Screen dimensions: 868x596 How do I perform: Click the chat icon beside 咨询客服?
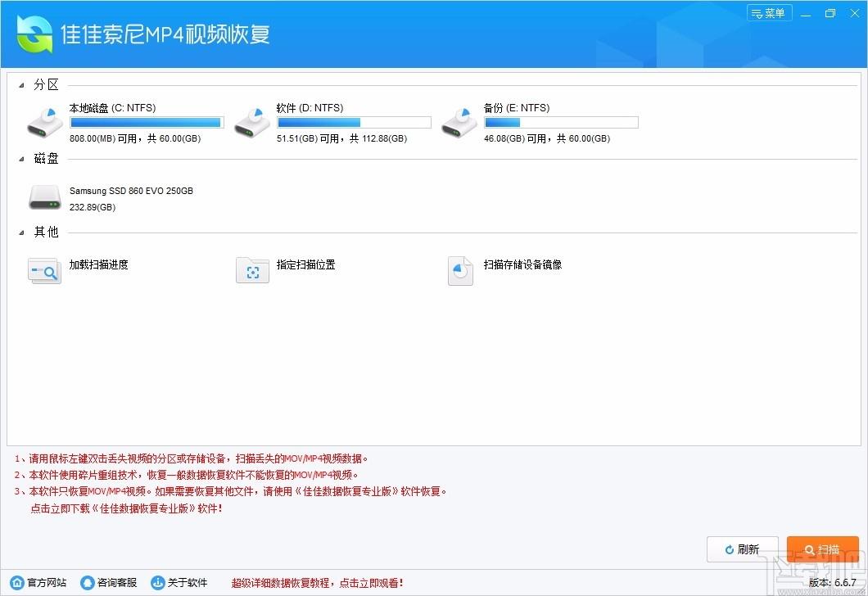pos(88,582)
